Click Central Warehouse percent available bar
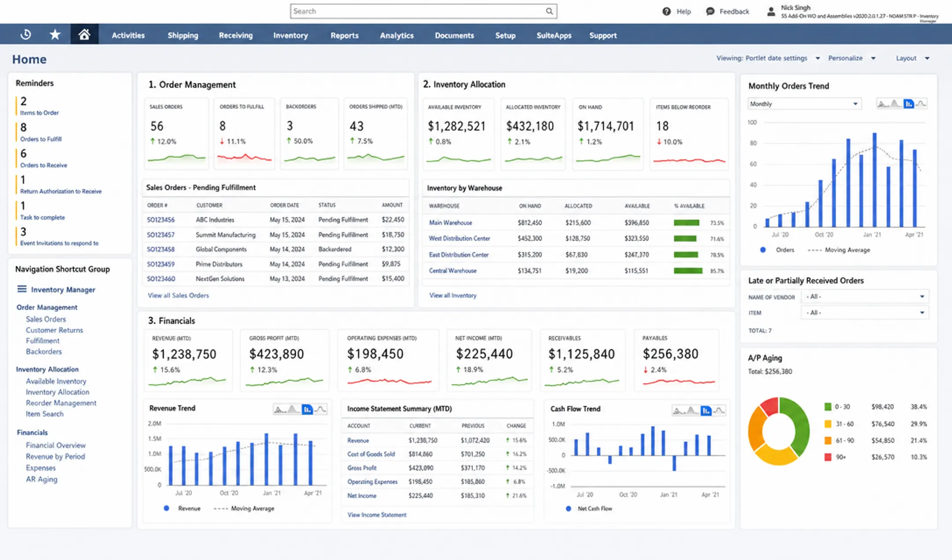 [688, 271]
